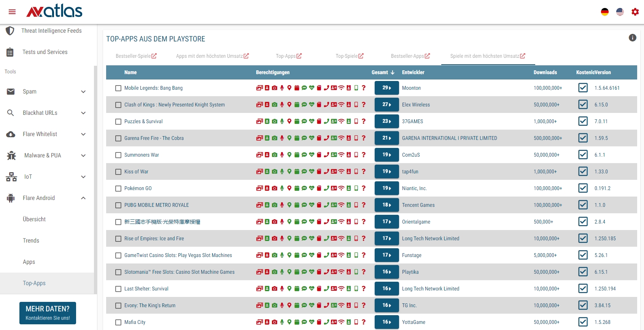The image size is (644, 330).
Task: Click the Threat Intelligence Feeds shield icon
Action: click(x=10, y=31)
